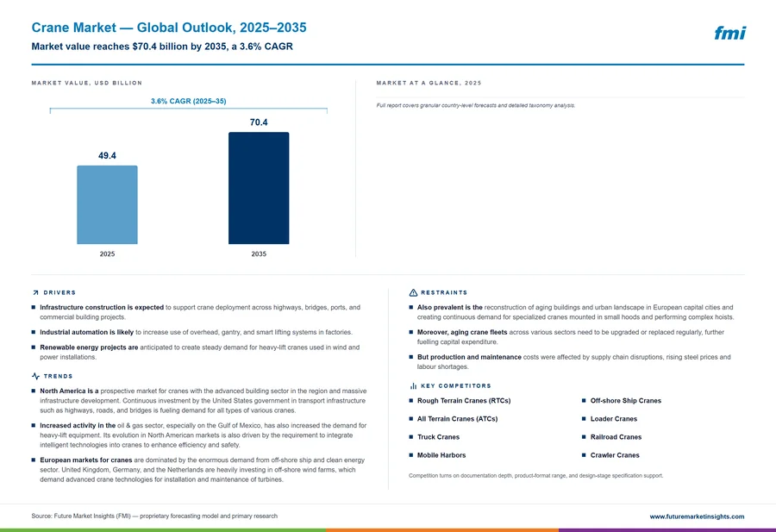This screenshot has height=532, width=776.
Task: Click the RESTRAINTS section heading
Action: coord(444,293)
